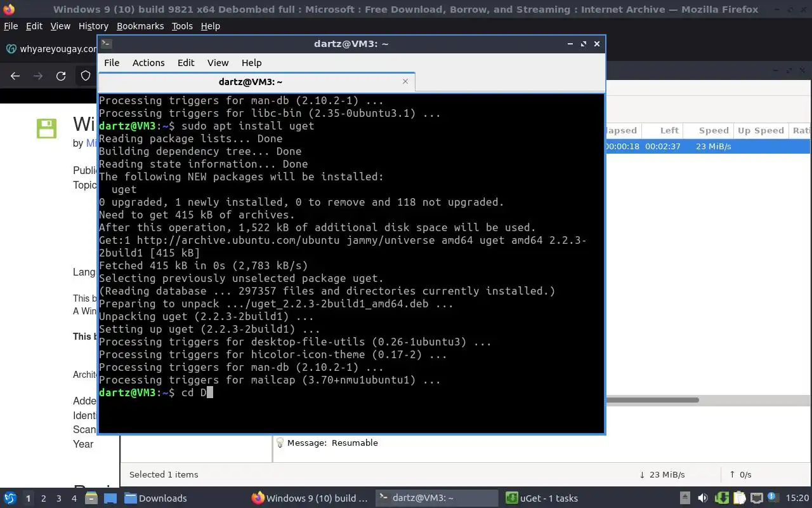Maximize the terminal window
This screenshot has width=812, height=508.
coord(583,44)
